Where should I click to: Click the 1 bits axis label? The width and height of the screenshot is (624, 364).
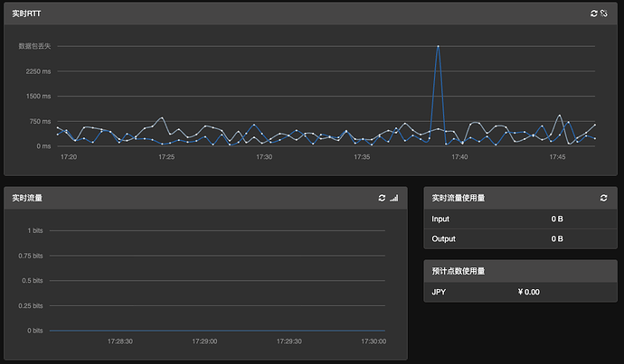(x=35, y=230)
